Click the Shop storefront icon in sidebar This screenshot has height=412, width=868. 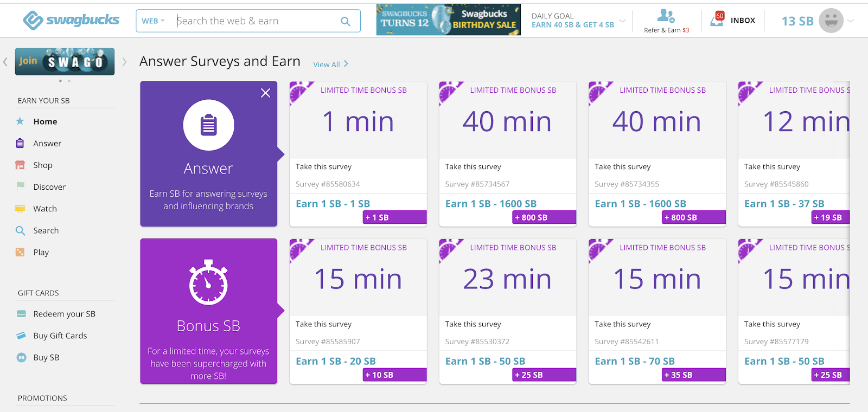(x=20, y=165)
